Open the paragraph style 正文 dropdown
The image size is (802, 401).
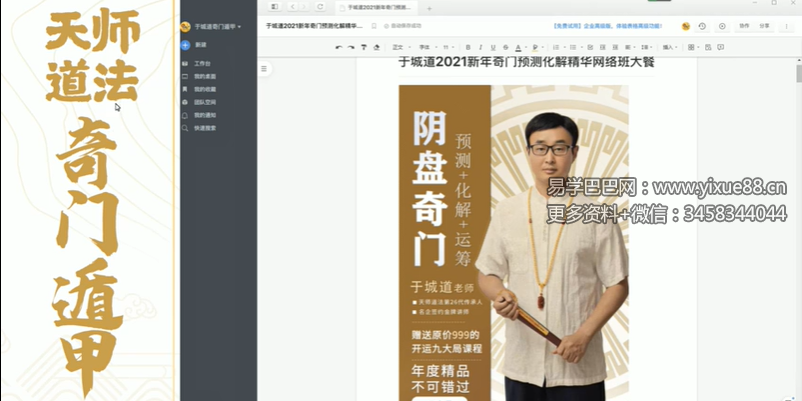(401, 47)
